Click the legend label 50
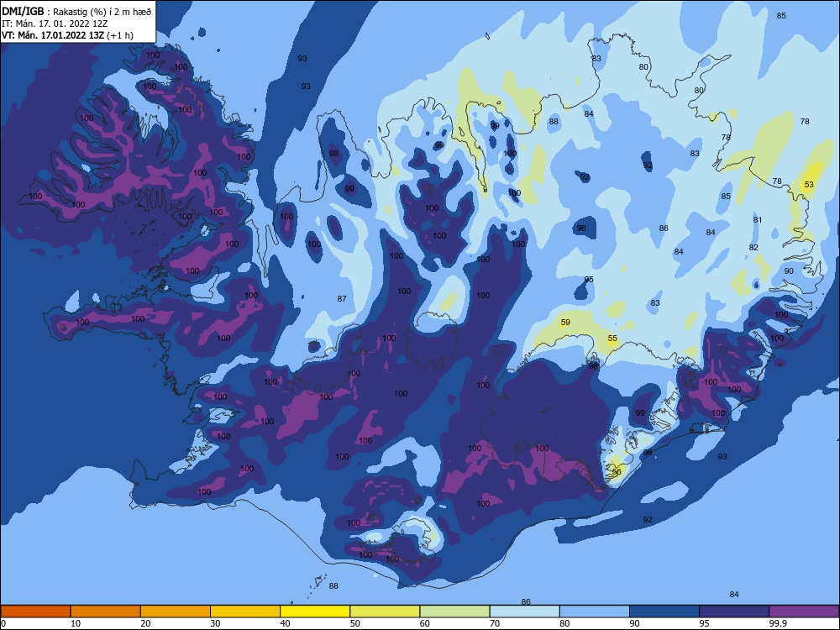The width and height of the screenshot is (840, 630). [354, 623]
